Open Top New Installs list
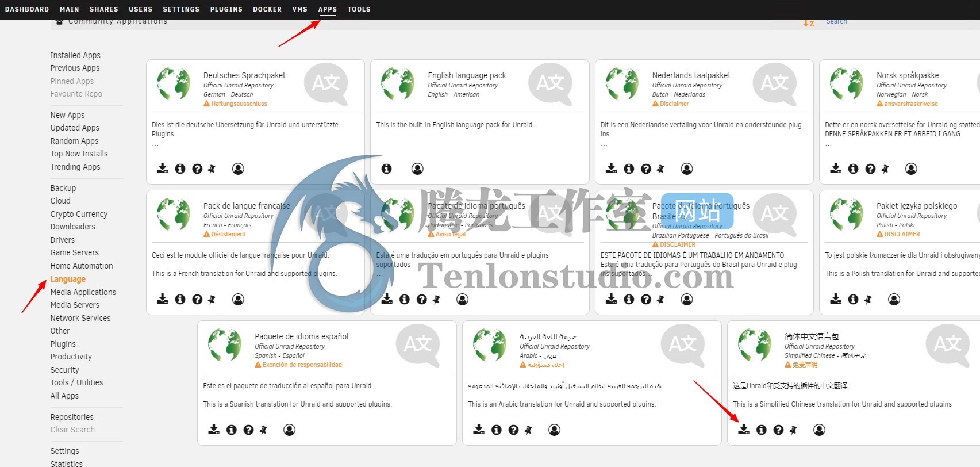The image size is (980, 467). tap(79, 154)
